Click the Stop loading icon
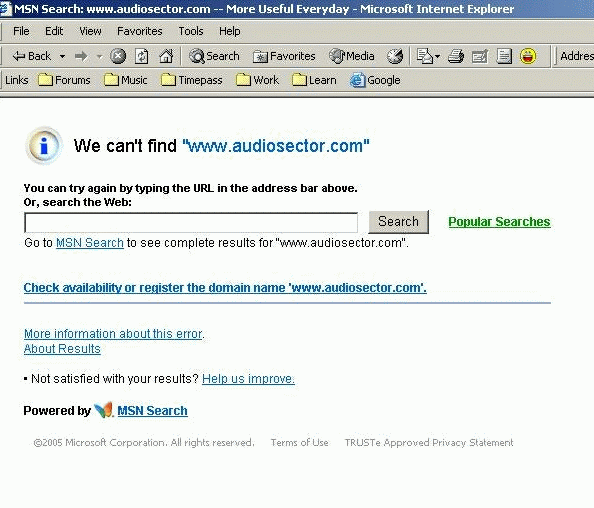 [118, 56]
